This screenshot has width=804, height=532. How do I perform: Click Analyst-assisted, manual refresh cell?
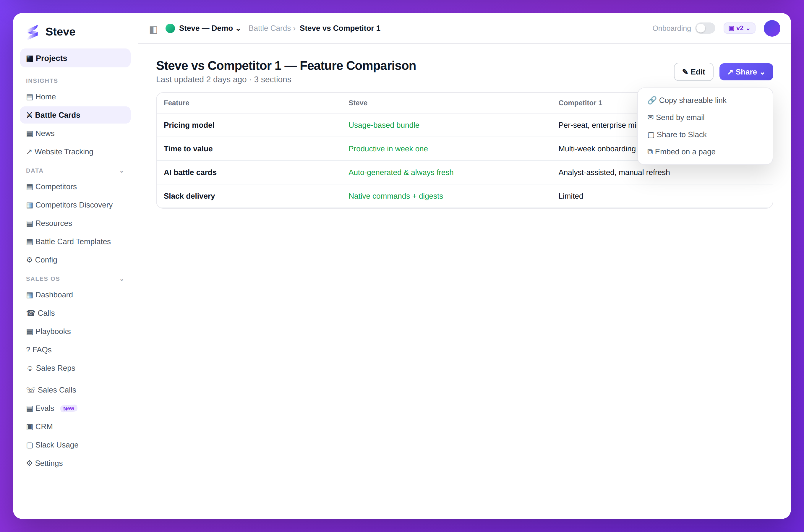point(614,173)
